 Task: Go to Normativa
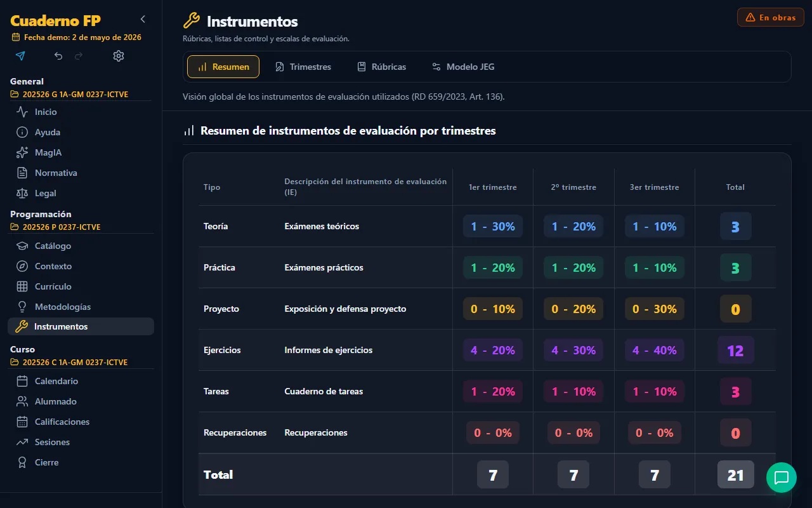pyautogui.click(x=81, y=173)
